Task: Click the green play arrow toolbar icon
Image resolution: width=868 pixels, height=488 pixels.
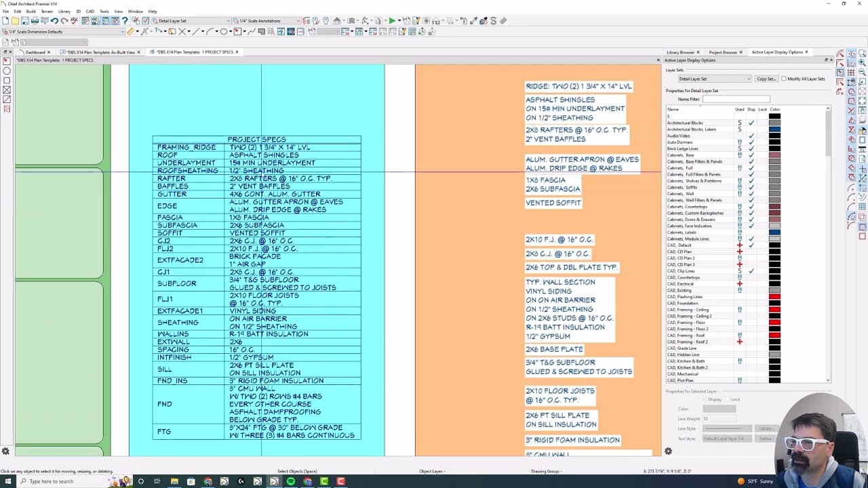Action: coord(392,21)
